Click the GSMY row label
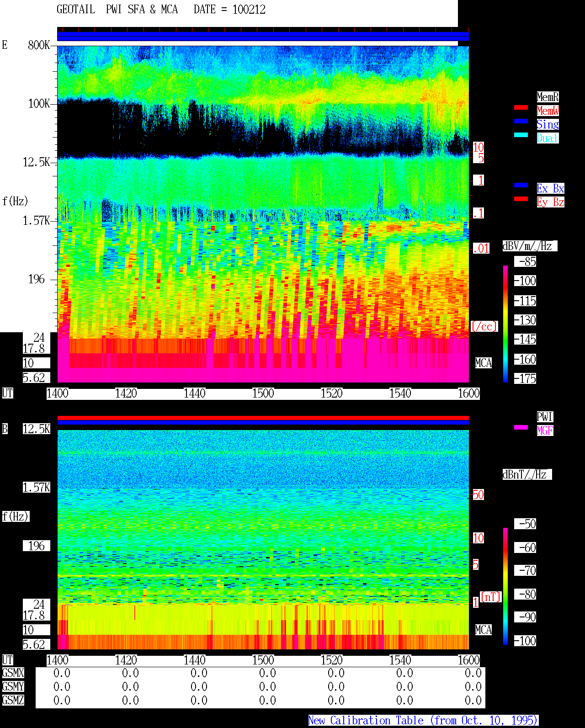Viewport: 585px width, 728px height. click(13, 686)
